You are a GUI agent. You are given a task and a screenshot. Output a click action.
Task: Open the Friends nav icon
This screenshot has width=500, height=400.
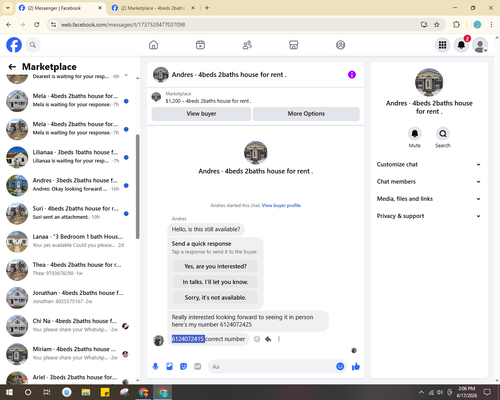[247, 45]
